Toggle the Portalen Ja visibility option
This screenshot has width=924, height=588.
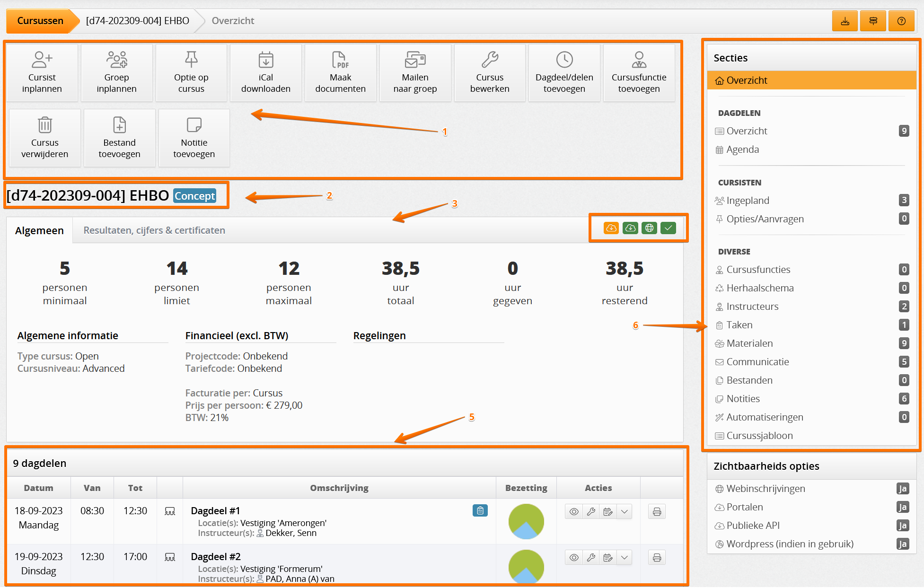(902, 507)
